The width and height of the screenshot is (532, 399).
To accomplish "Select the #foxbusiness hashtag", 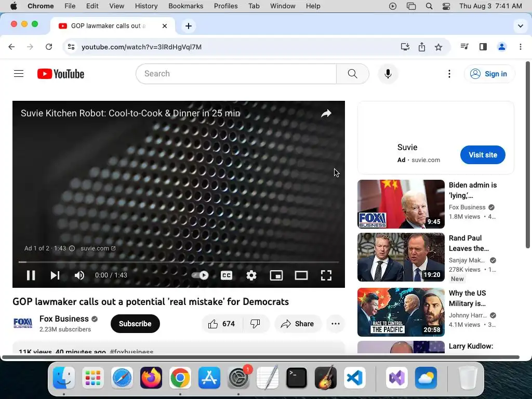I will 131,352.
